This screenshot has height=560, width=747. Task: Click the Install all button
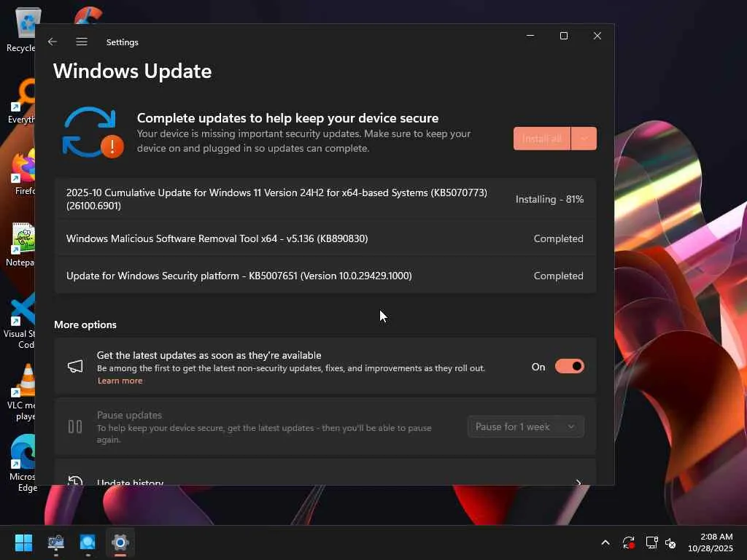point(542,138)
